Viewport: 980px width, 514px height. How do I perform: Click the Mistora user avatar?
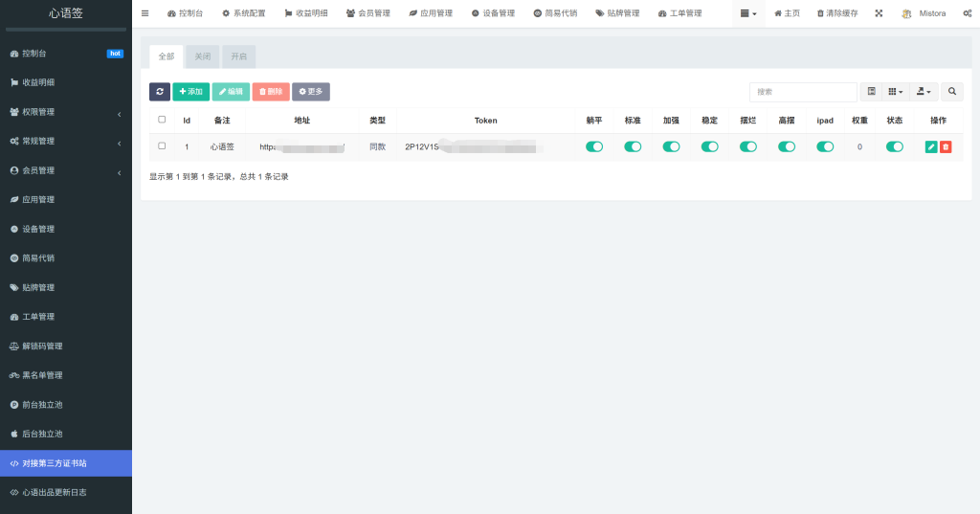906,13
